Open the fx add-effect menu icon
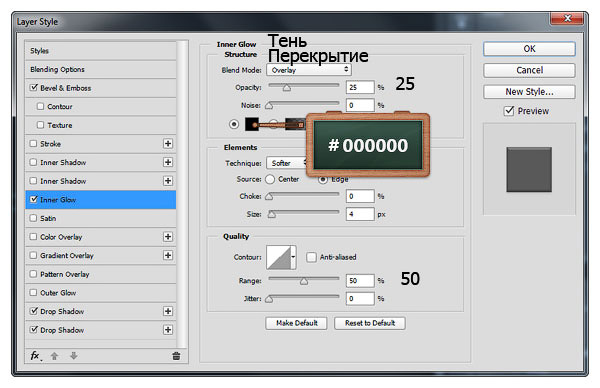 (36, 356)
